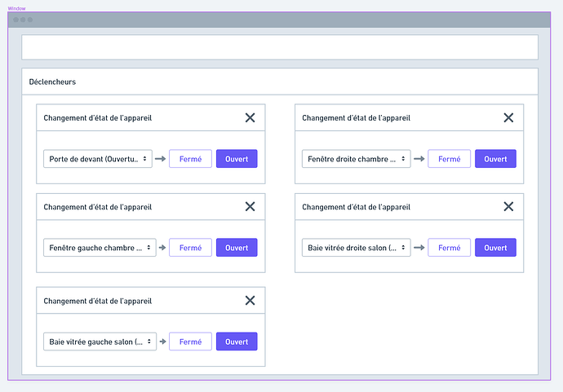563x392 pixels.
Task: Remove the Baie vitrée droite salon trigger
Action: 508,206
